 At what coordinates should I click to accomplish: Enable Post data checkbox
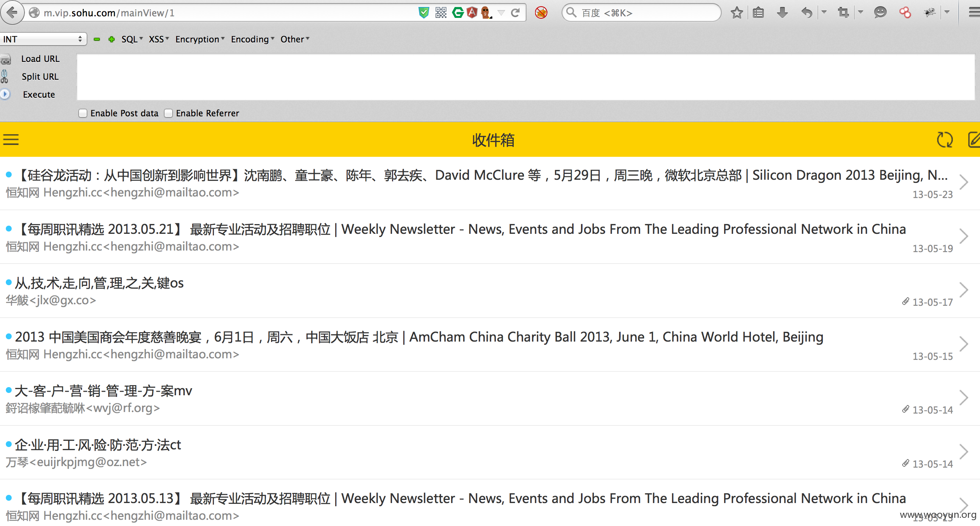(83, 113)
